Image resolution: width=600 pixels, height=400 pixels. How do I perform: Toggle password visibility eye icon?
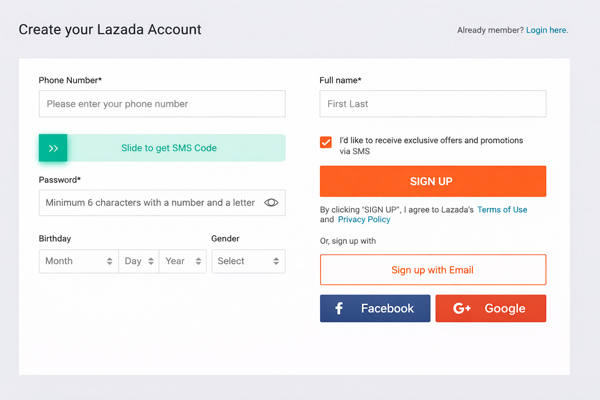click(271, 203)
